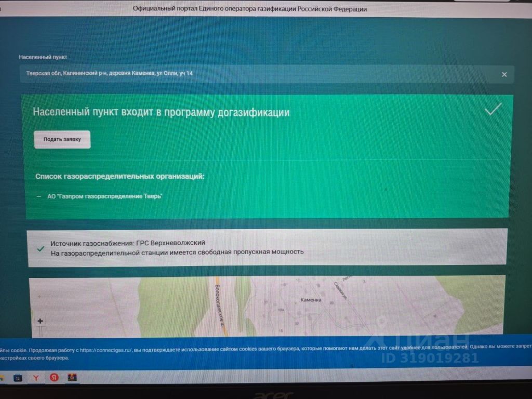Viewport: 532px width, 399px height.
Task: Click the 'Каменка' label on the map
Action: [311, 300]
